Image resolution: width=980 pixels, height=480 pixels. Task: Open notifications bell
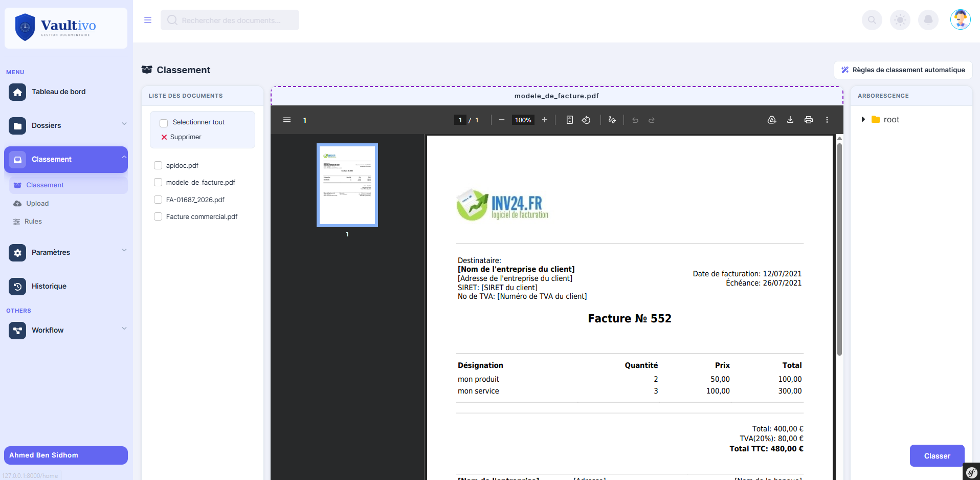(x=928, y=20)
